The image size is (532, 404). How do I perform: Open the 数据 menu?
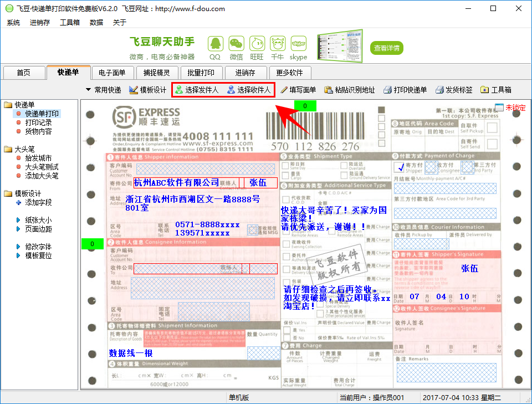point(96,22)
